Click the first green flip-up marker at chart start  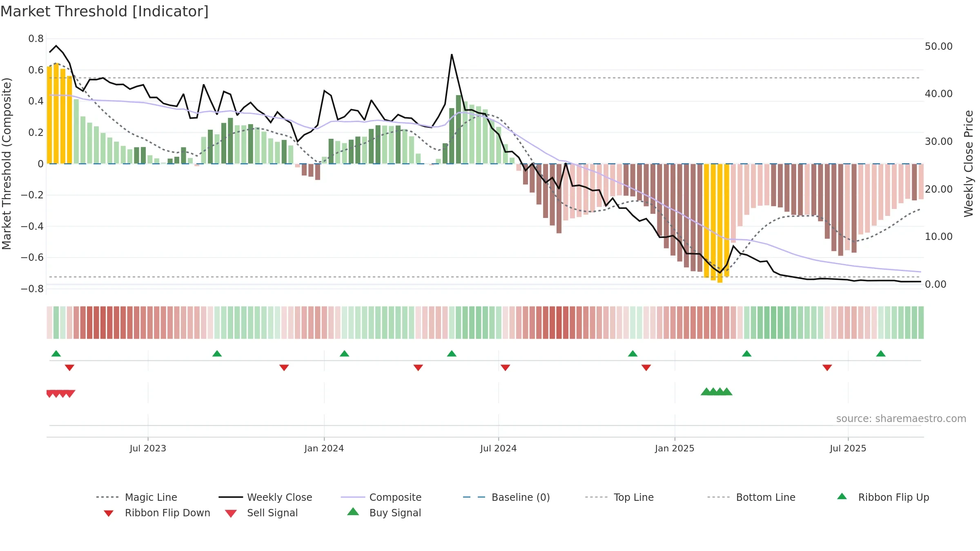pos(56,353)
